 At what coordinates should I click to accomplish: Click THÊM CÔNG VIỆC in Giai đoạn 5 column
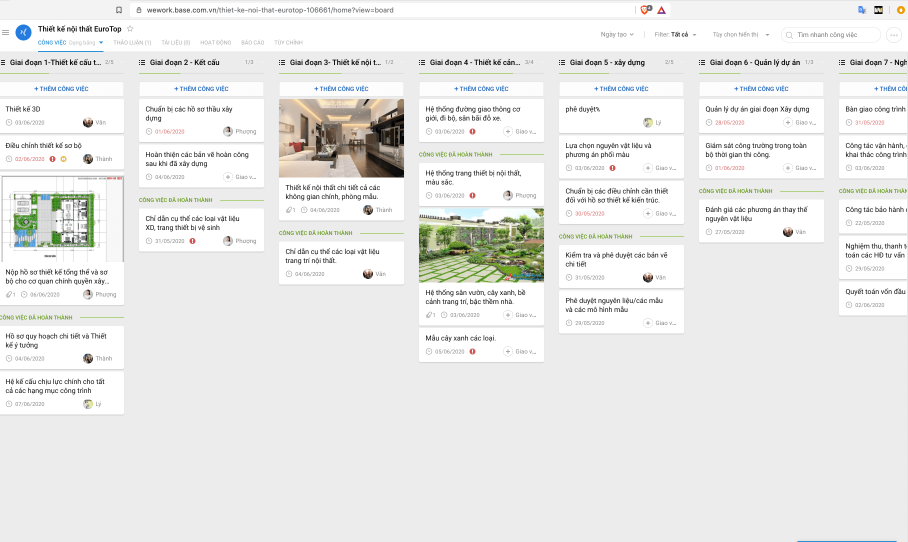click(621, 89)
